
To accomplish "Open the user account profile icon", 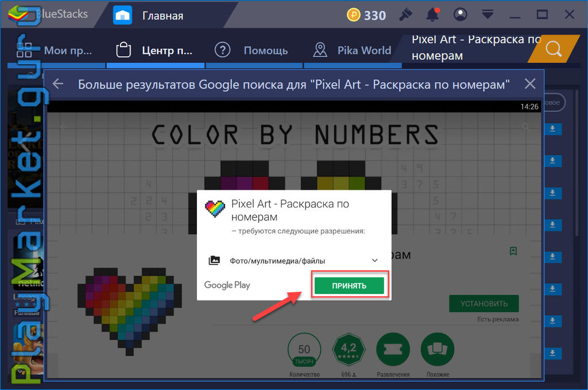I will pos(460,15).
